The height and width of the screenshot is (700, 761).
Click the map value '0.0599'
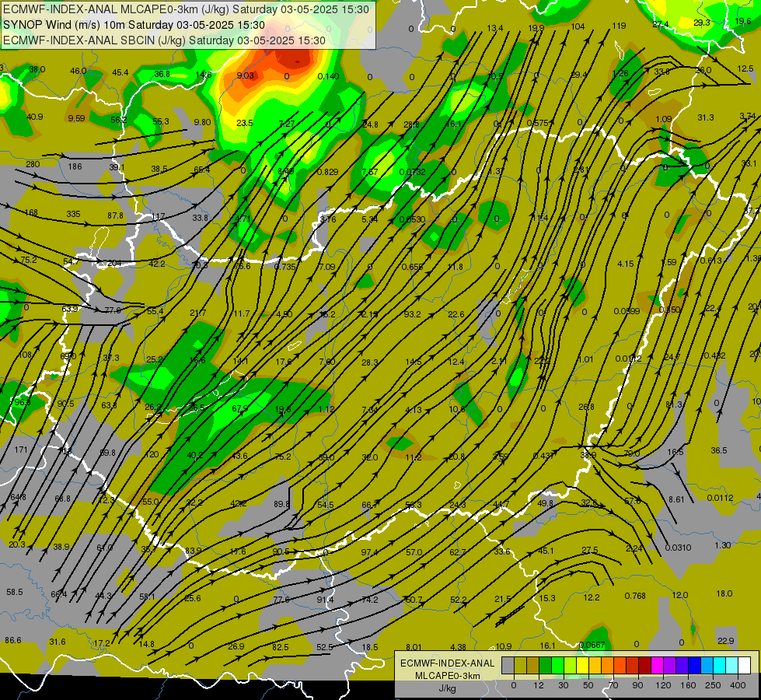point(627,311)
